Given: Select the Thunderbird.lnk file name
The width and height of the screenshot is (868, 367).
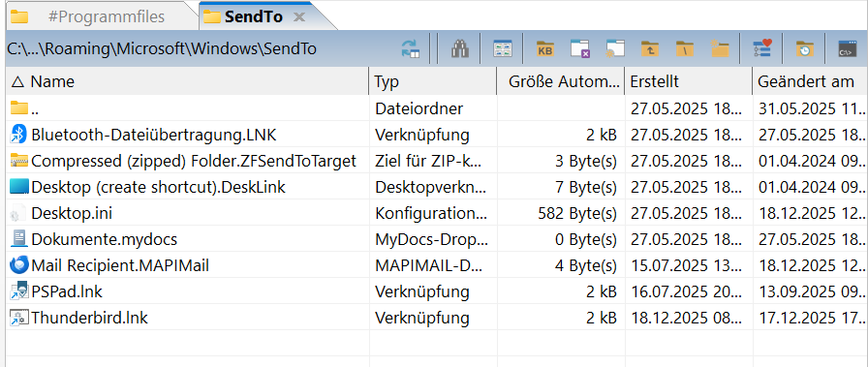Looking at the screenshot, I should point(90,318).
